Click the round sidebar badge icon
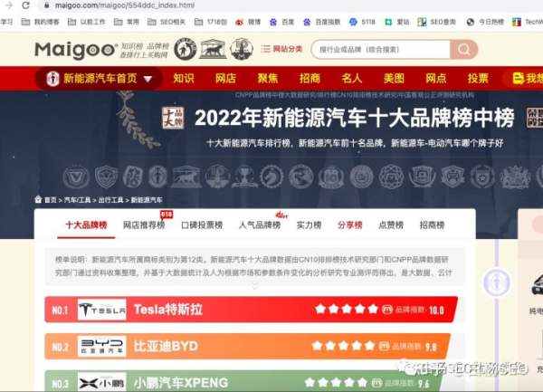543x392 pixels. point(497,282)
